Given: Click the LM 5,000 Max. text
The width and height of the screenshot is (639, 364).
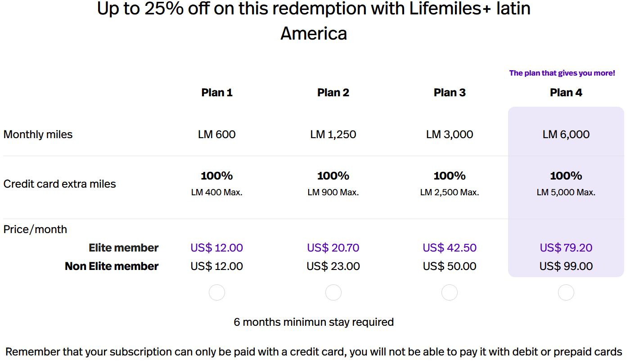Looking at the screenshot, I should tap(566, 193).
